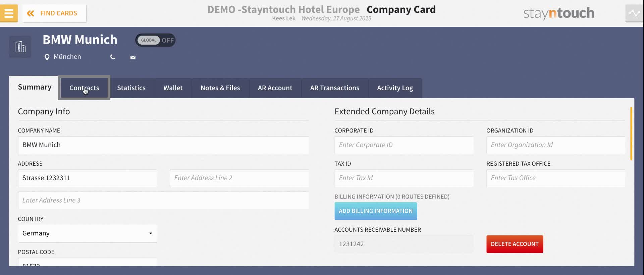Click the Accounts Receivable Number field

[x=404, y=244]
